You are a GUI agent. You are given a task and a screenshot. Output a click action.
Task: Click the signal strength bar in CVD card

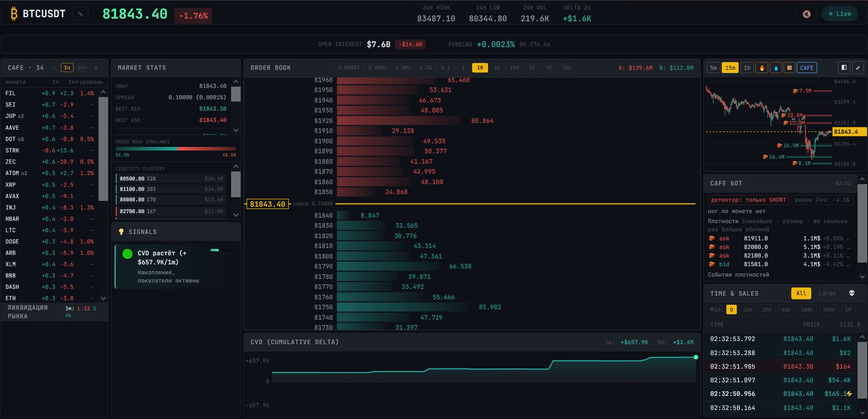221,250
